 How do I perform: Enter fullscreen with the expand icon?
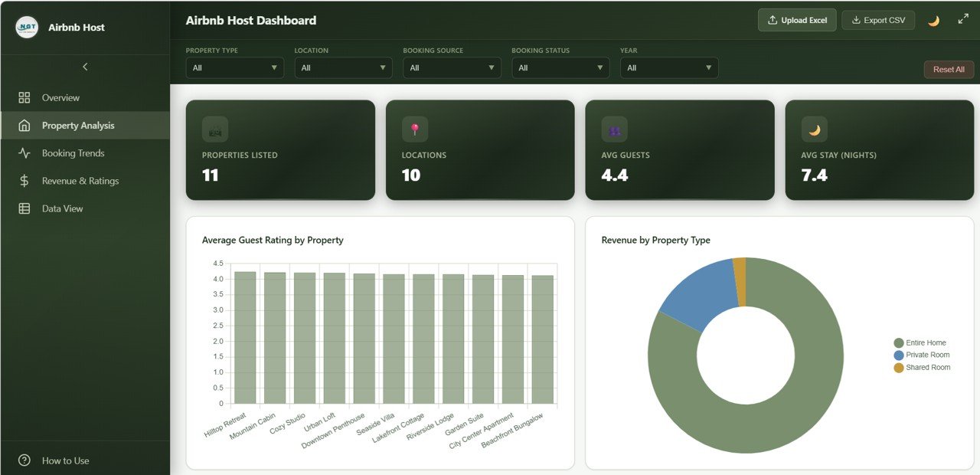[963, 20]
